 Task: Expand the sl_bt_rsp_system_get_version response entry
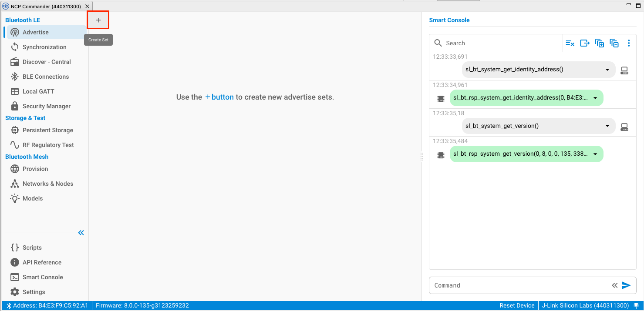click(595, 154)
